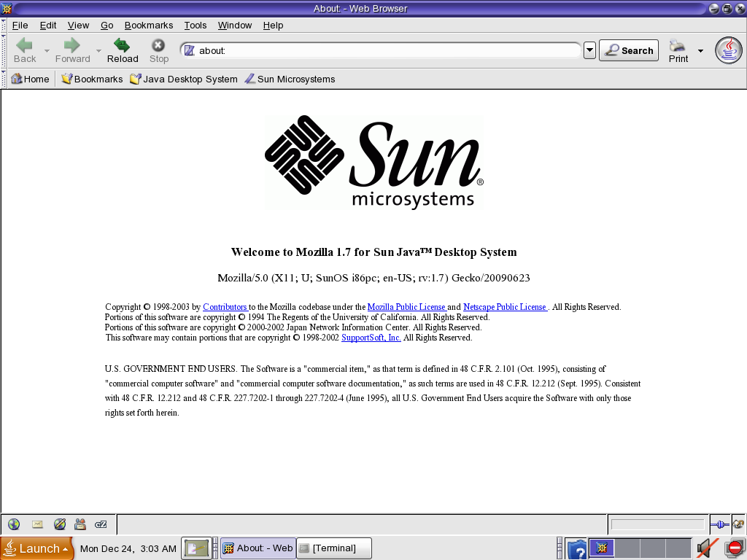The width and height of the screenshot is (747, 560).
Task: Open the blue Help folder panel icon
Action: [577, 549]
